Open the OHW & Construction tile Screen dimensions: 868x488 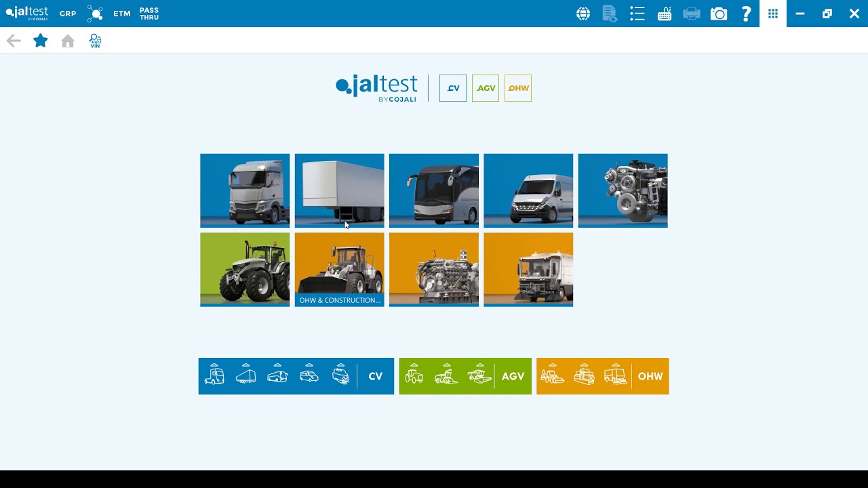click(339, 270)
